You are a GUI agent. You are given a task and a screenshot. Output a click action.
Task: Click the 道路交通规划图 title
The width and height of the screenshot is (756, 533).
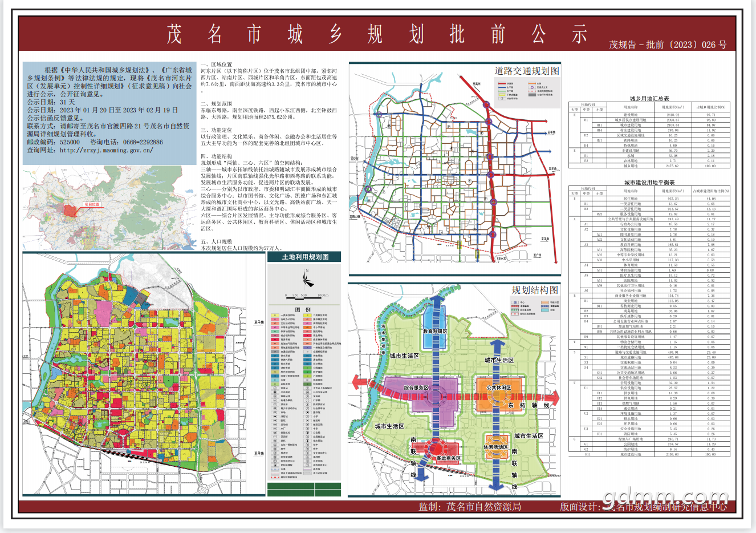click(526, 71)
